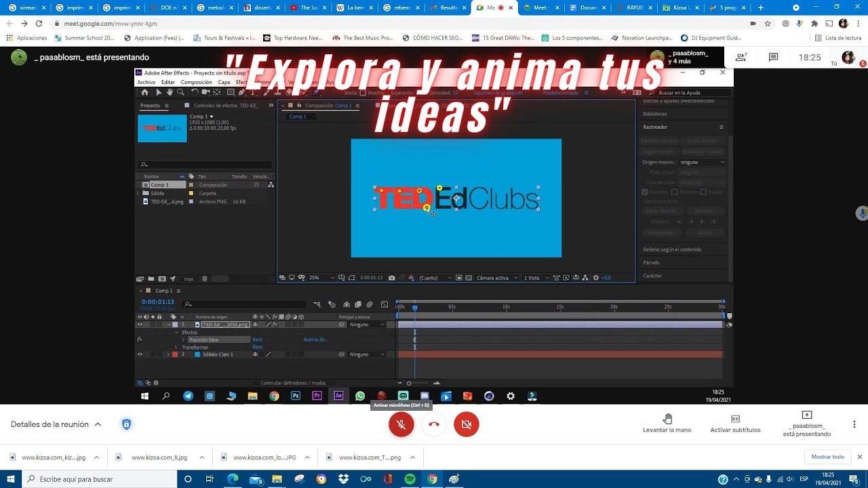Click the new folder icon in Project panel

151,279
